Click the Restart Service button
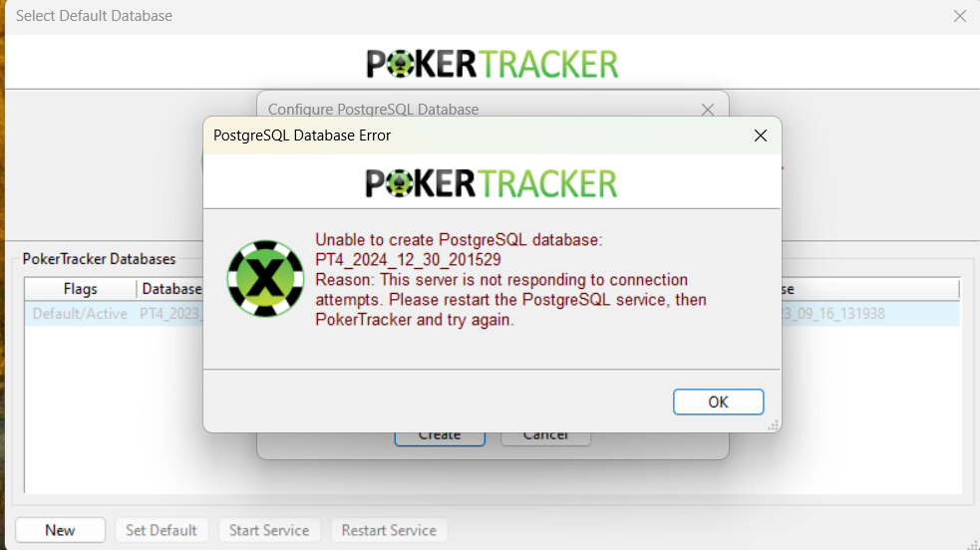The image size is (980, 550). point(389,530)
